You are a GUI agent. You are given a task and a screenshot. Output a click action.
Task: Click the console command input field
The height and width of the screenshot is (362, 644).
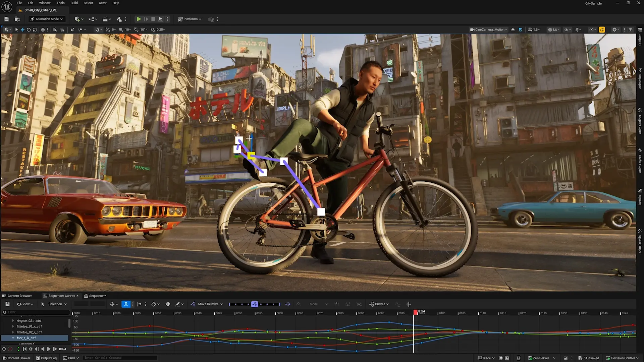[119, 358]
